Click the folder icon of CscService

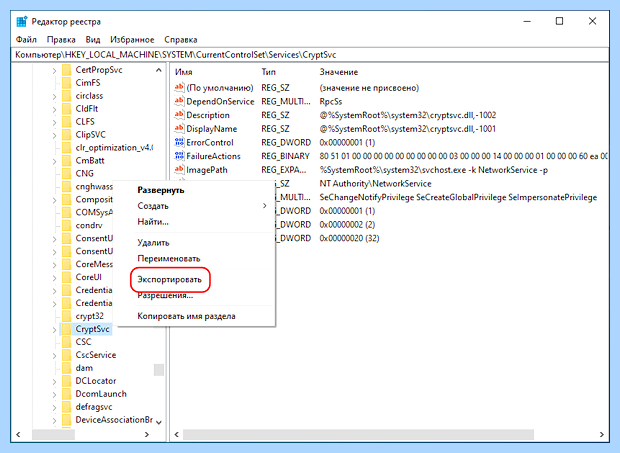(x=66, y=355)
